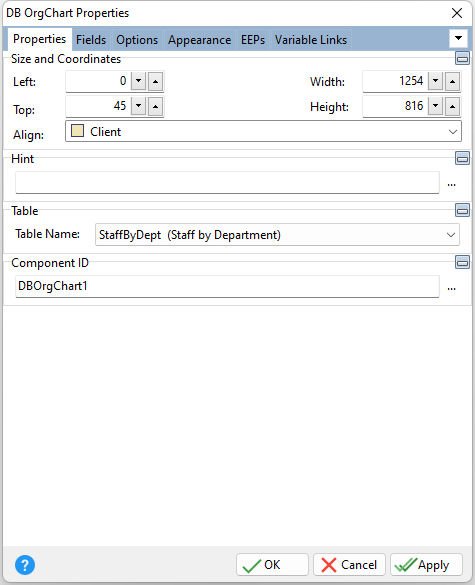Increase the Width value with up arrow
This screenshot has width=475, height=585.
(452, 81)
